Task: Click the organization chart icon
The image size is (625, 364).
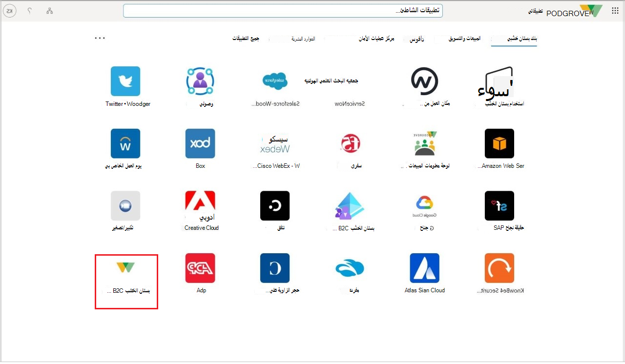Action: [x=50, y=11]
